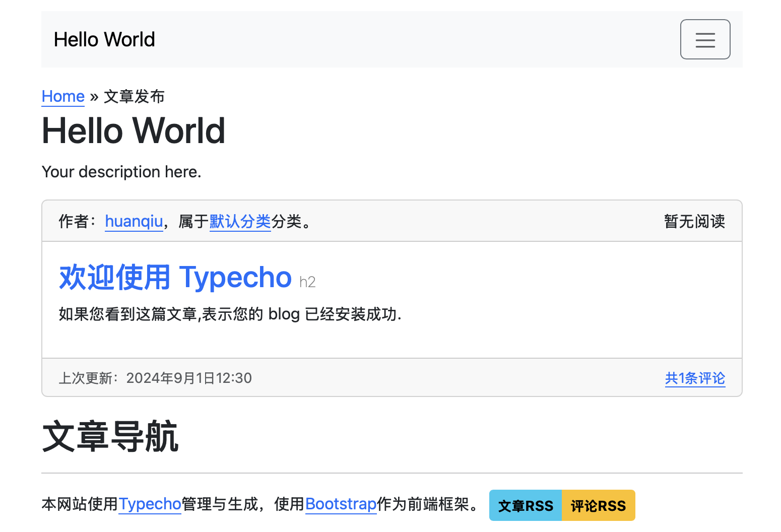Click the 上次更新 timestamp in card footer
781x532 pixels.
click(x=155, y=378)
